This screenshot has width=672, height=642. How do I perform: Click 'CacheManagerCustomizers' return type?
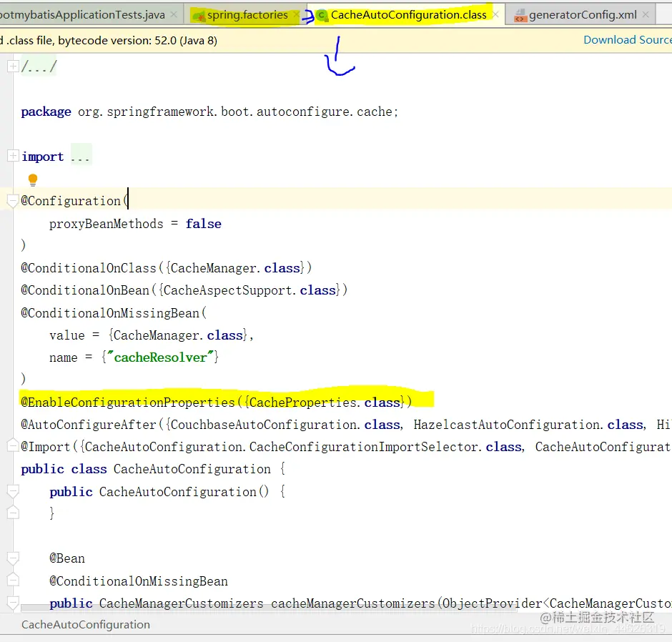click(x=182, y=603)
